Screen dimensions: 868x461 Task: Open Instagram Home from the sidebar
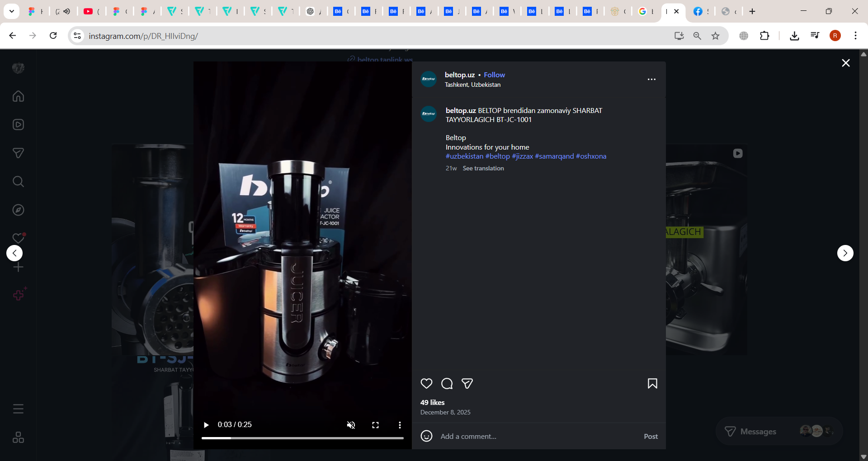(18, 96)
